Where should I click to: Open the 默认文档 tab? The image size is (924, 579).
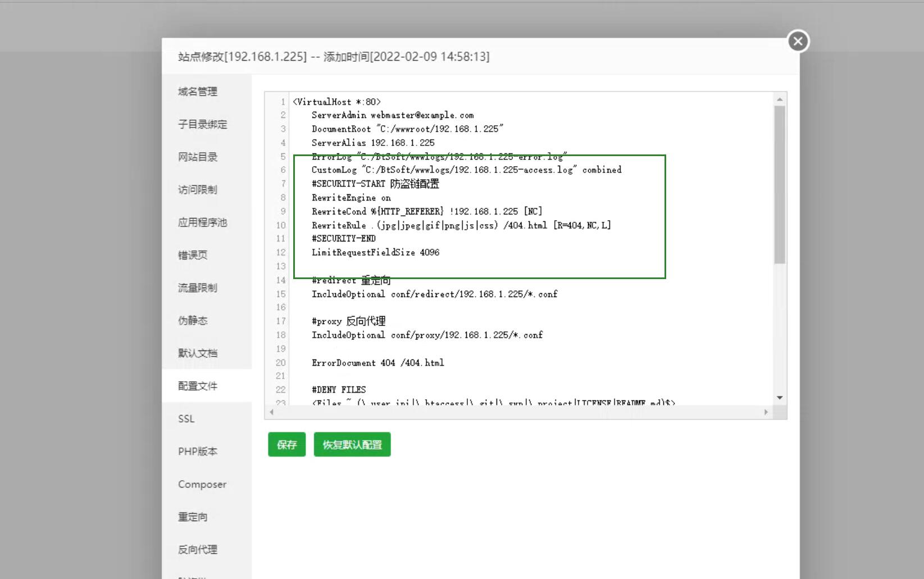pyautogui.click(x=198, y=353)
